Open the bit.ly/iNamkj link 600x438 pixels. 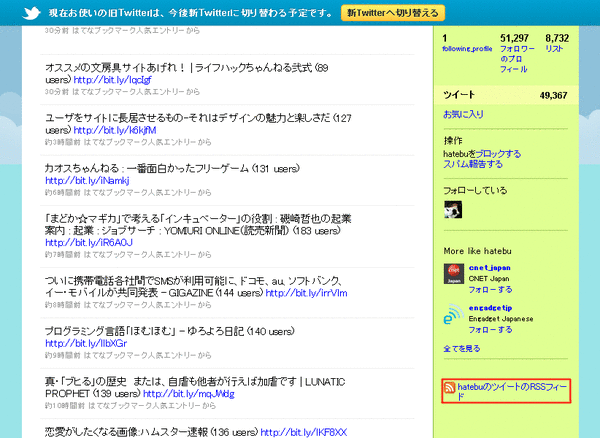(87, 181)
